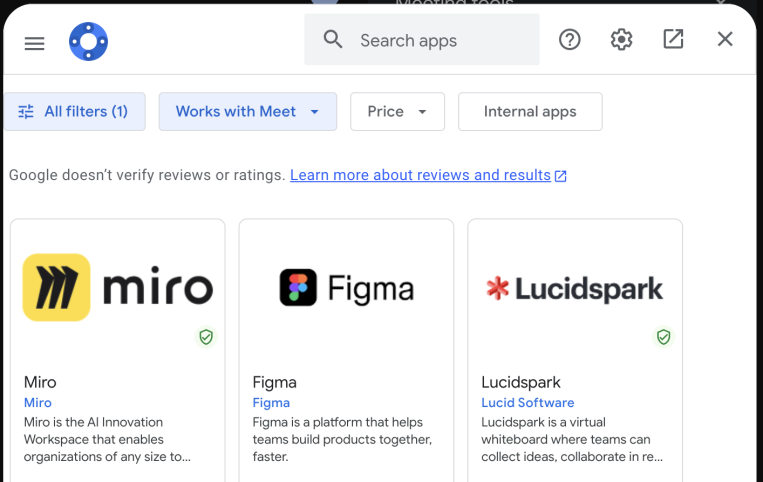Focus the Search apps field
This screenshot has height=482, width=763.
pyautogui.click(x=422, y=39)
